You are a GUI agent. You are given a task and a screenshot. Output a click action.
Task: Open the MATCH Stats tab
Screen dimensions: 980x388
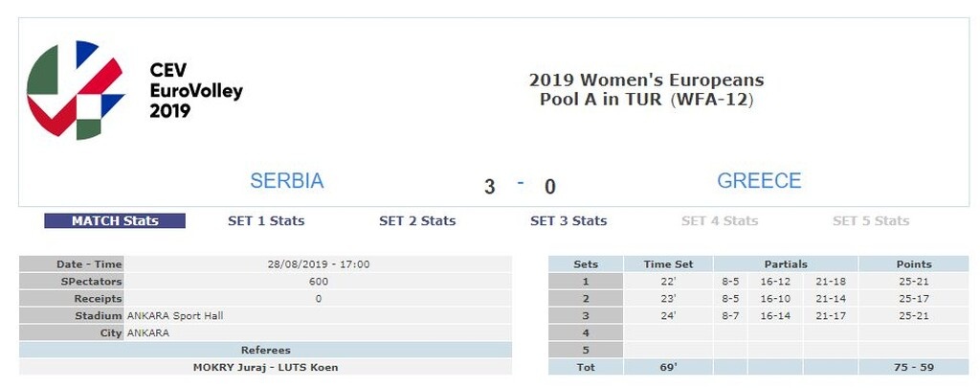click(x=115, y=221)
